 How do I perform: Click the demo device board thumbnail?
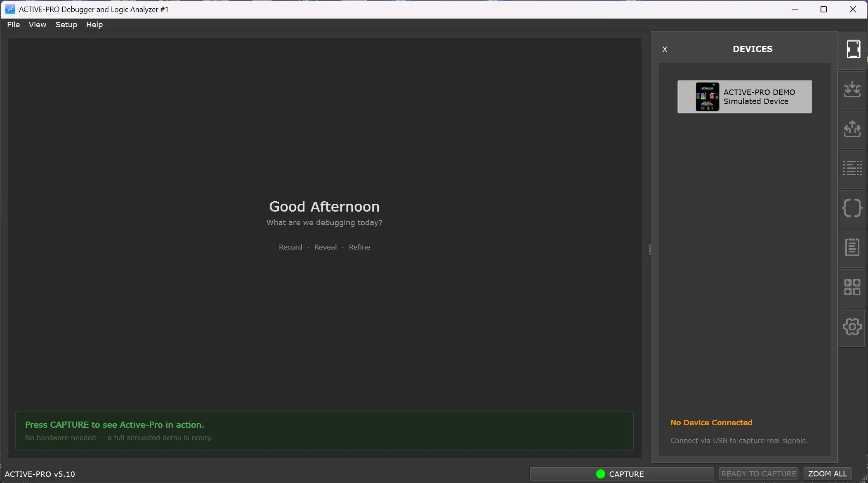[x=707, y=97]
